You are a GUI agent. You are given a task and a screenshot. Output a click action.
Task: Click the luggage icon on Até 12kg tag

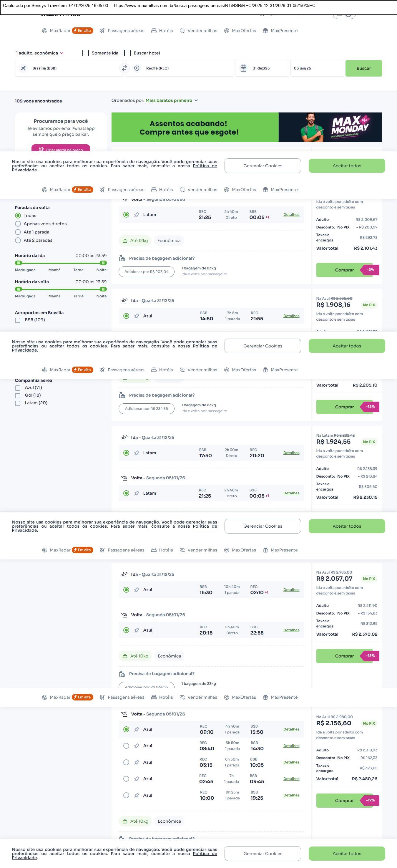125,241
